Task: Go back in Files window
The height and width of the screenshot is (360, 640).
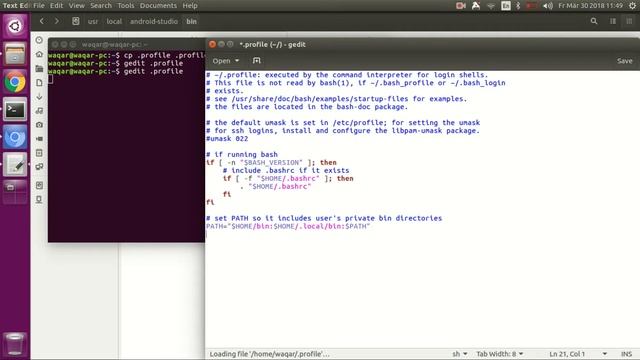Action: point(42,21)
